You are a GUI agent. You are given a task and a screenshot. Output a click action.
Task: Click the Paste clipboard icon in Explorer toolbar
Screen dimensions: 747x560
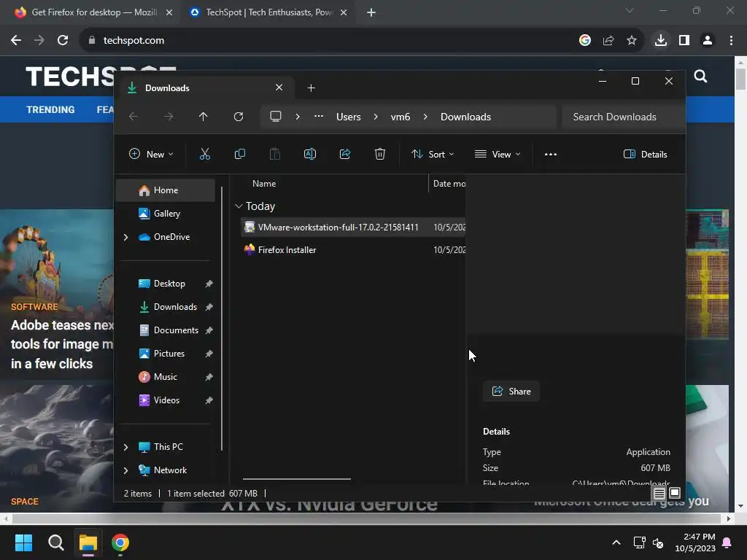click(275, 154)
